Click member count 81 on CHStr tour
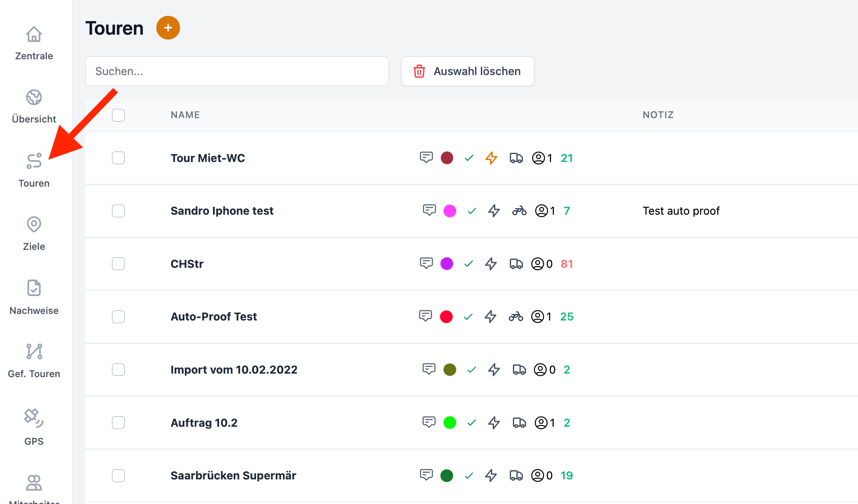 click(566, 263)
